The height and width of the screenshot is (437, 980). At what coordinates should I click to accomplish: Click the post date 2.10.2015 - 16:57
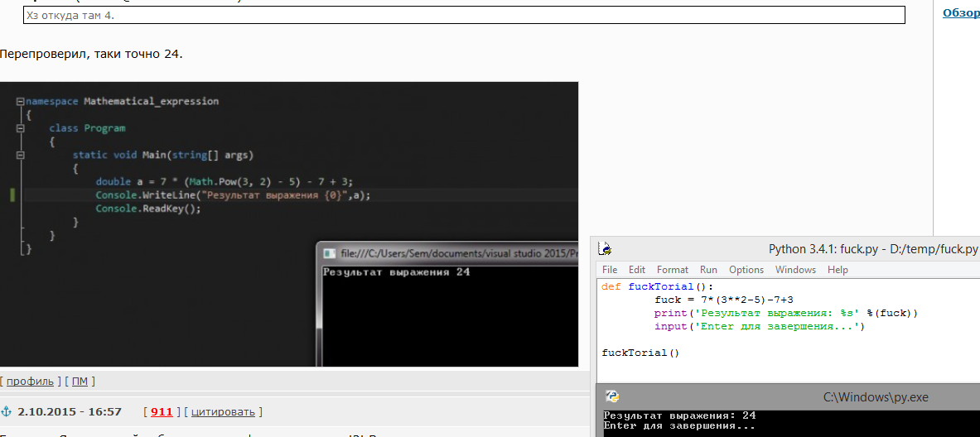click(x=70, y=411)
